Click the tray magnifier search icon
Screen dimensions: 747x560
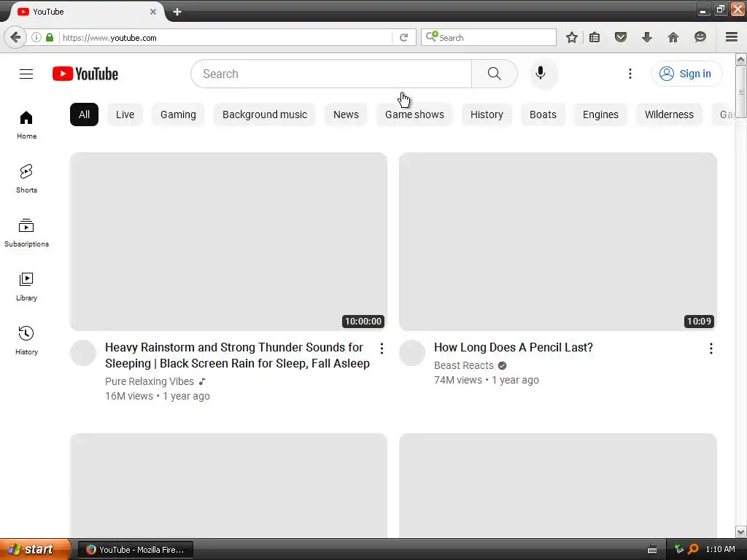(693, 550)
